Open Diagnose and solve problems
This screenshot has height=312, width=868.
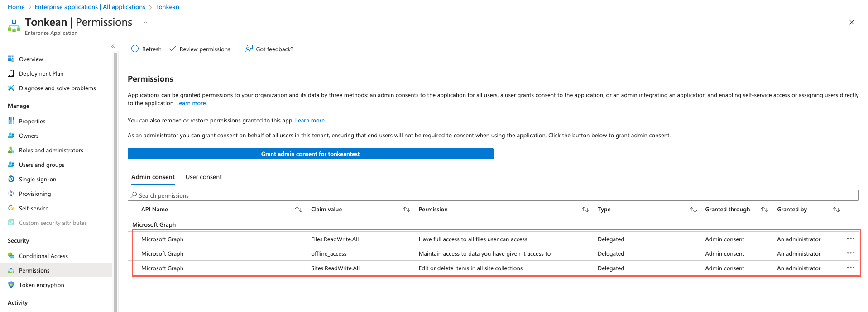[x=57, y=88]
